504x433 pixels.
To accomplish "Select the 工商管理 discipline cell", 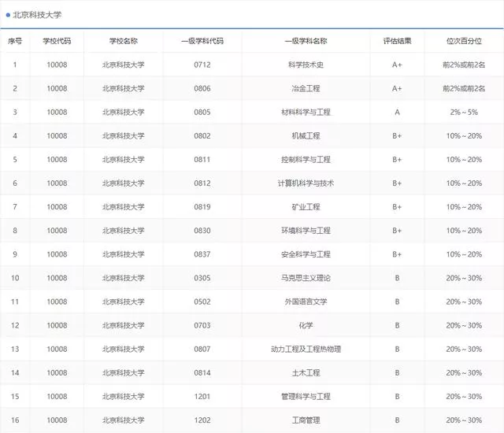I will [x=306, y=420].
